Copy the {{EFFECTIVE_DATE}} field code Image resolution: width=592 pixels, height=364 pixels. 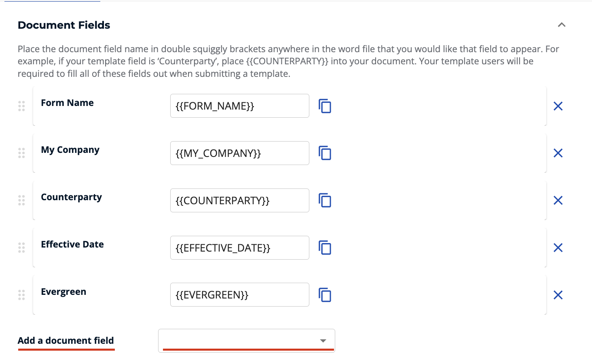point(324,248)
